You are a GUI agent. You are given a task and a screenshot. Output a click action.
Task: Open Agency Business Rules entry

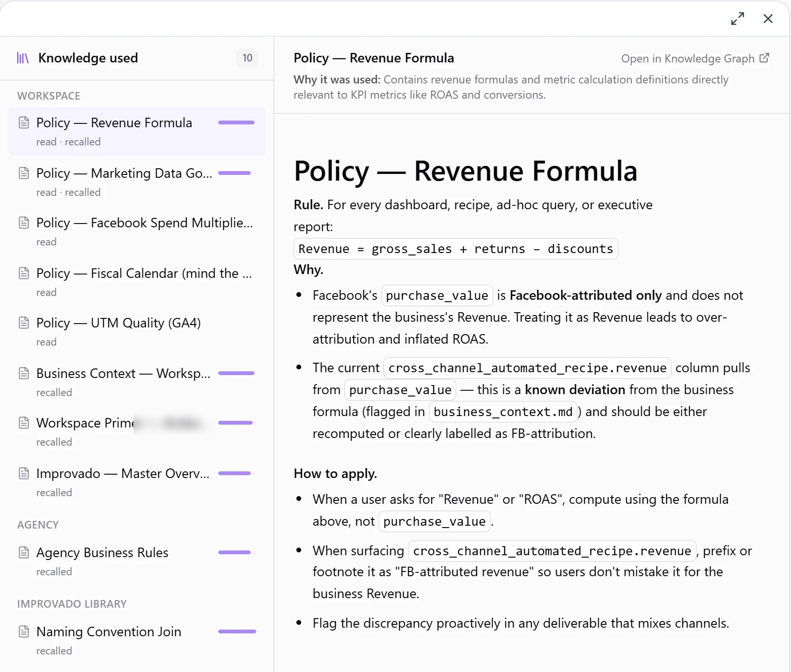pos(137,561)
